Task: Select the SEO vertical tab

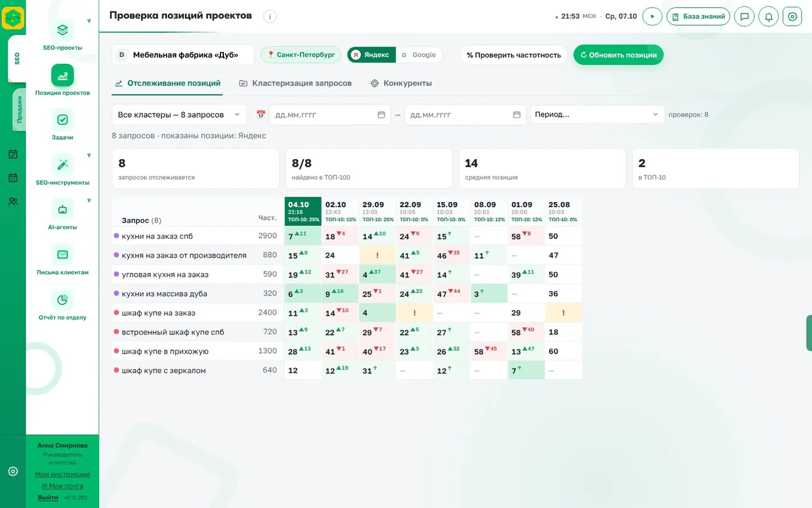Action: [17, 59]
